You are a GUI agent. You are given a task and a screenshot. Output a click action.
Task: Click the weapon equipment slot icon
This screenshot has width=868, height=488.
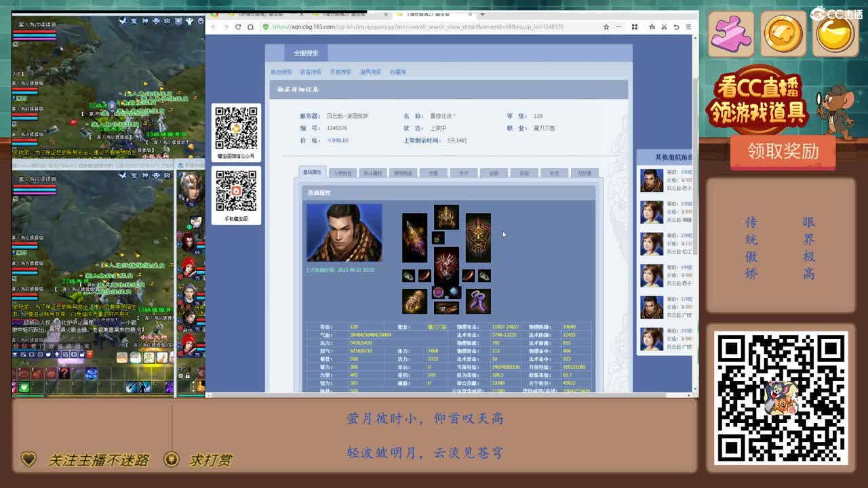[x=414, y=238]
